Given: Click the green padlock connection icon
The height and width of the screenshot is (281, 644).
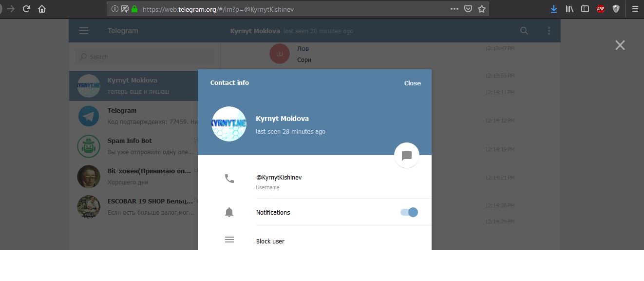Looking at the screenshot, I should 134,9.
